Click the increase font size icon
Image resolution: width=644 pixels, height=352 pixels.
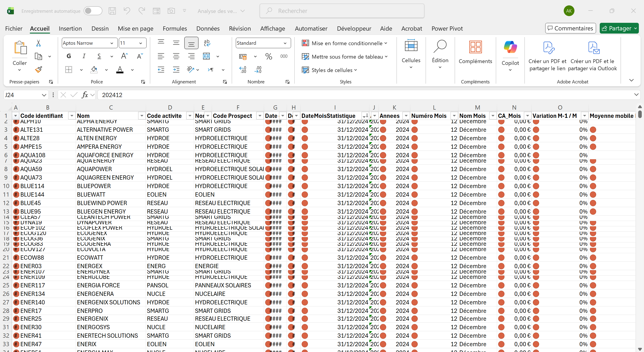(x=124, y=56)
